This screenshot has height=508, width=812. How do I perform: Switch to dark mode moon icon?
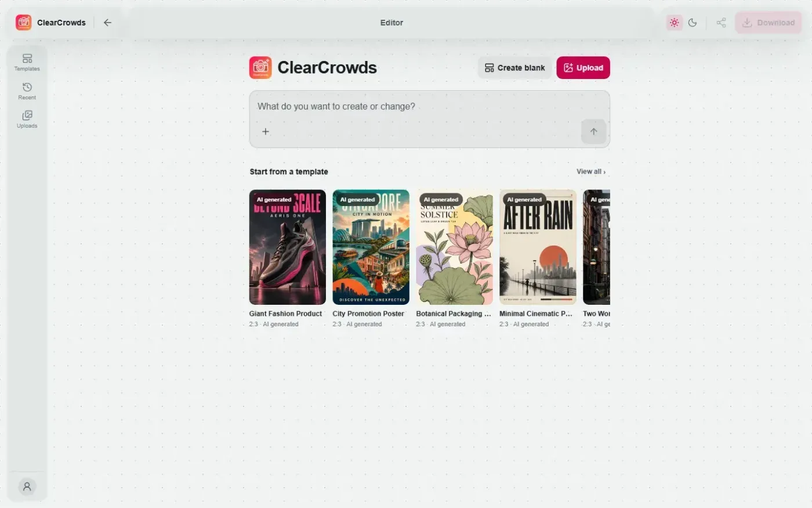(693, 23)
